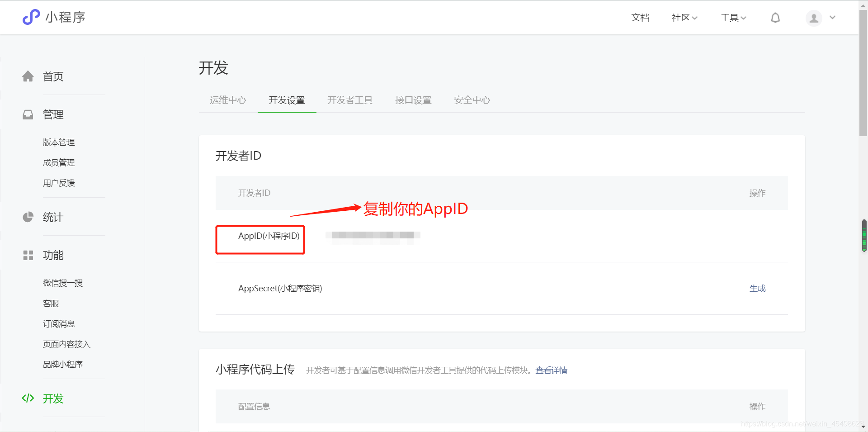Open the 工具 dropdown menu

click(x=733, y=18)
